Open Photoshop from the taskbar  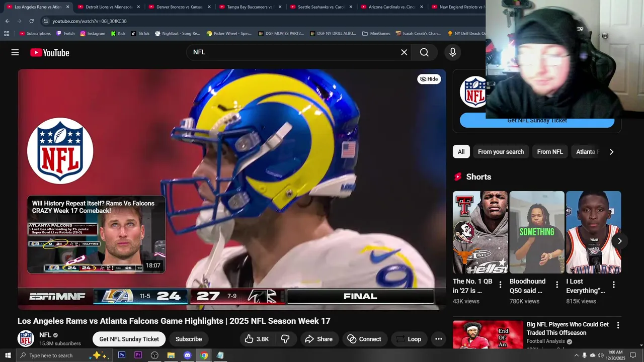(122, 355)
